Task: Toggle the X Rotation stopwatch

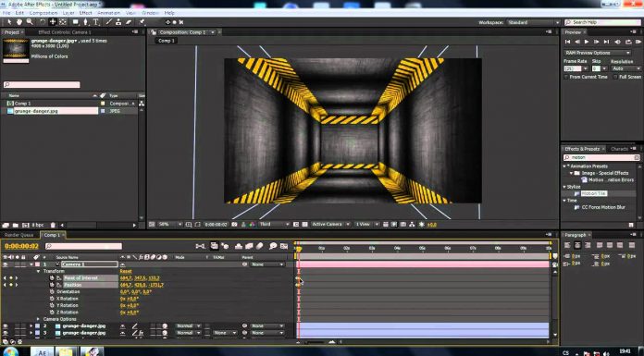Action: 52,299
